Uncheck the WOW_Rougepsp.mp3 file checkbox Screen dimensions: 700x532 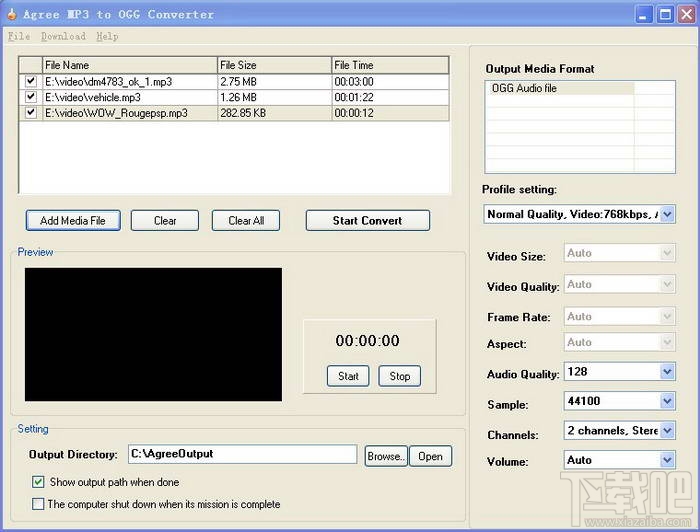[30, 112]
